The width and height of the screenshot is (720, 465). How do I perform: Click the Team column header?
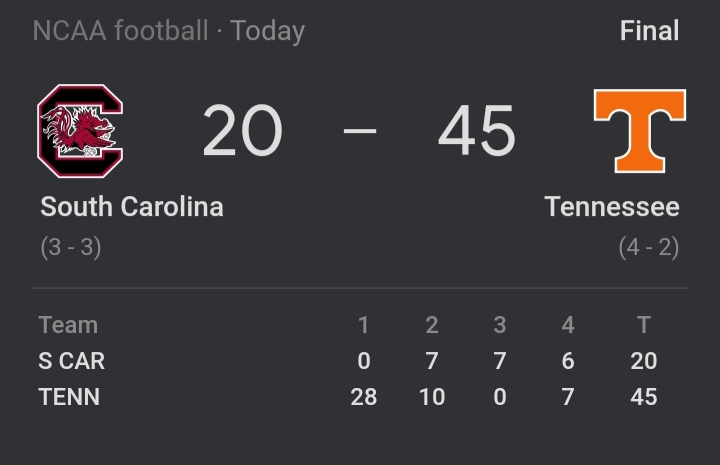(68, 324)
